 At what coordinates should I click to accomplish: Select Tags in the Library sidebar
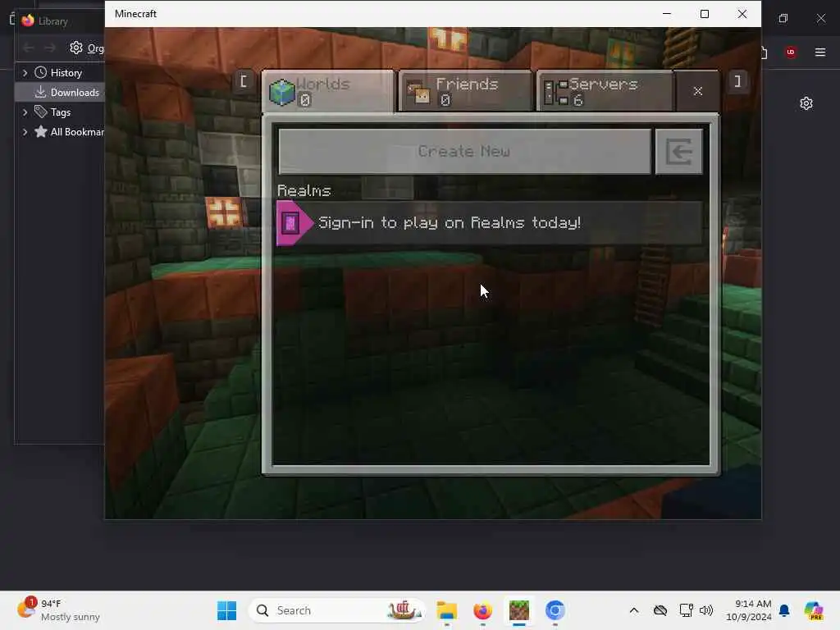point(60,112)
